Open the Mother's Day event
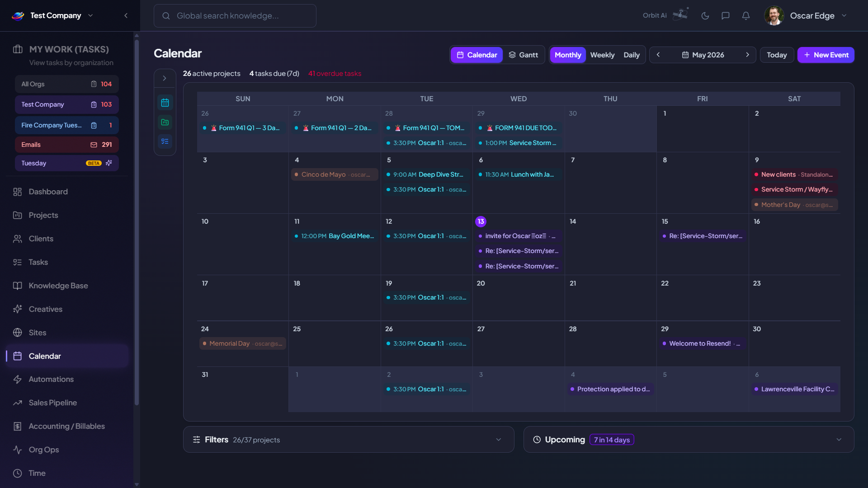Image resolution: width=868 pixels, height=488 pixels. click(795, 205)
